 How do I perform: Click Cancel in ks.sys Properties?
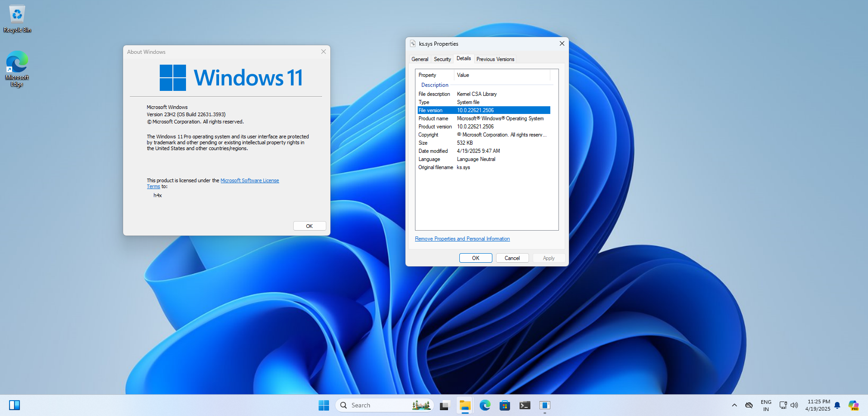point(512,258)
